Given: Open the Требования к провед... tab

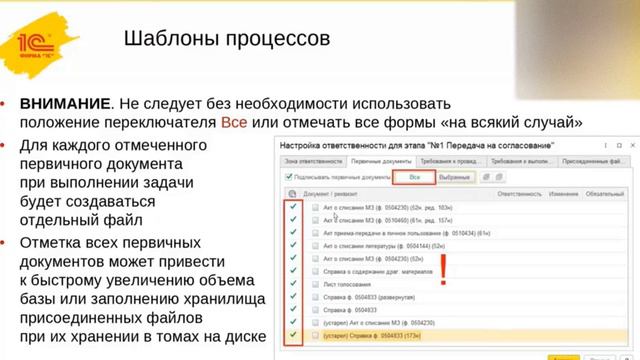Looking at the screenshot, I should point(451,162).
